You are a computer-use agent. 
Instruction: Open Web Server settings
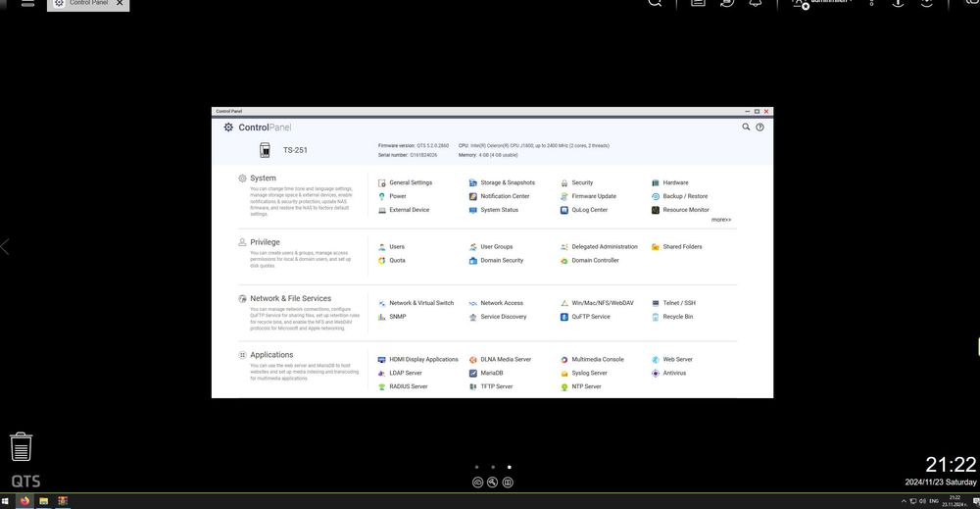click(672, 360)
